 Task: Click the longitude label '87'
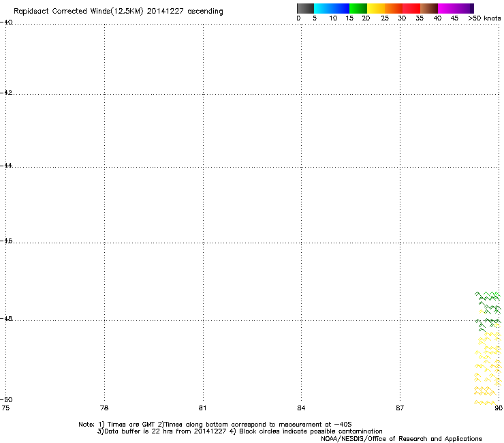[x=400, y=408]
